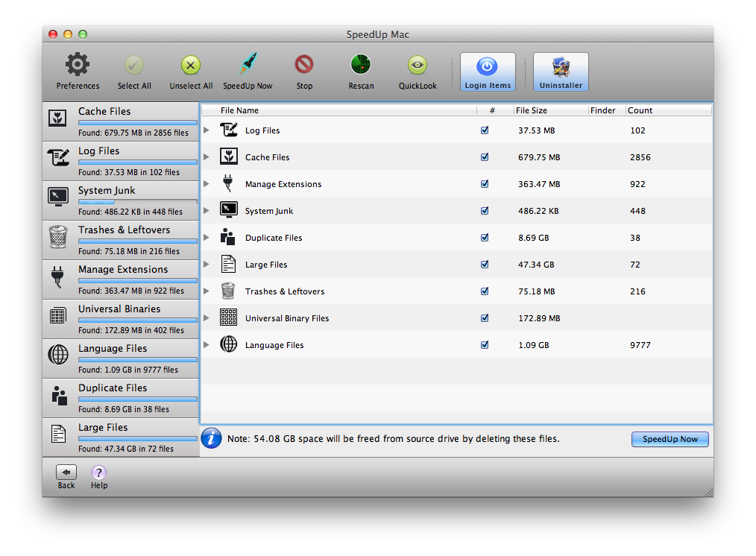Select Trashes & Leftovers sidebar category
The image size is (756, 556).
[121, 240]
